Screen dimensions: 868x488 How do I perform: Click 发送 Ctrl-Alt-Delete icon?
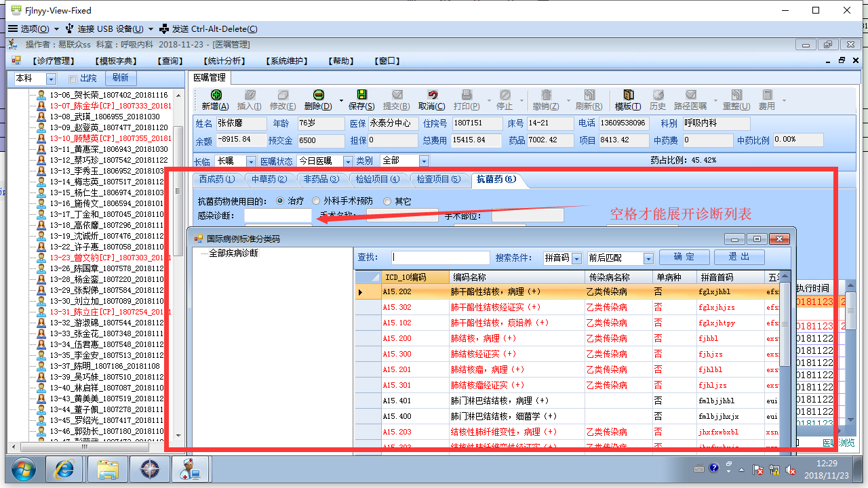(163, 28)
